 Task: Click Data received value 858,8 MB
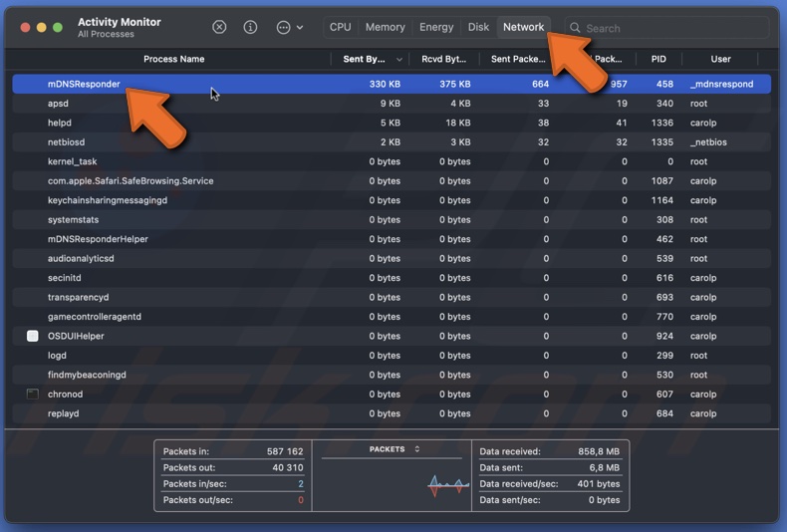(599, 451)
